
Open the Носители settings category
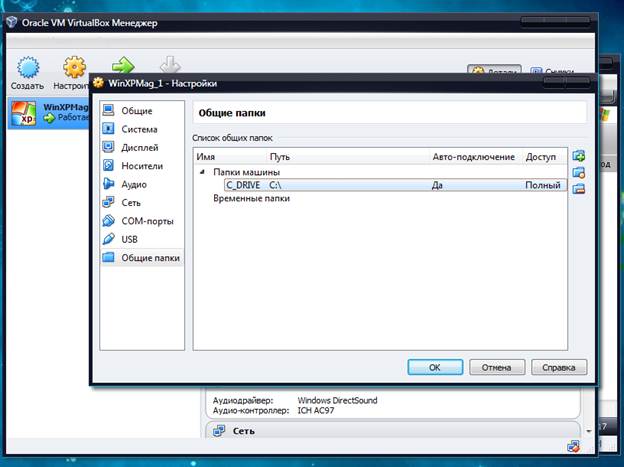click(142, 166)
